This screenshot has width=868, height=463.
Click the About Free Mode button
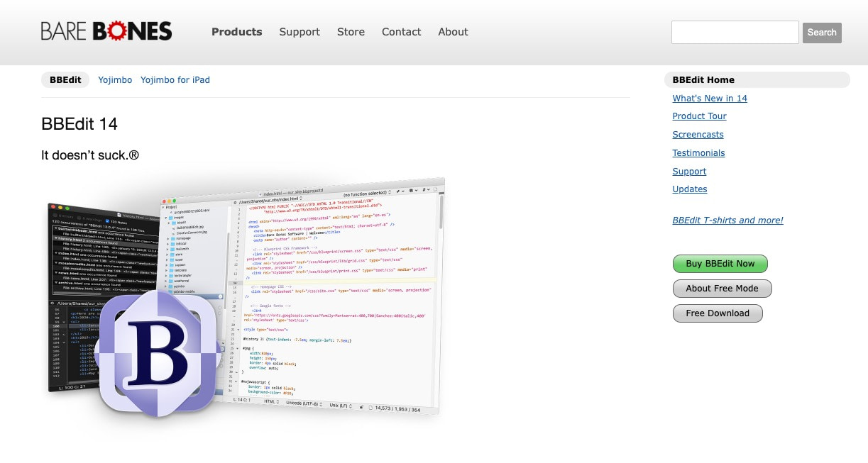[721, 288]
